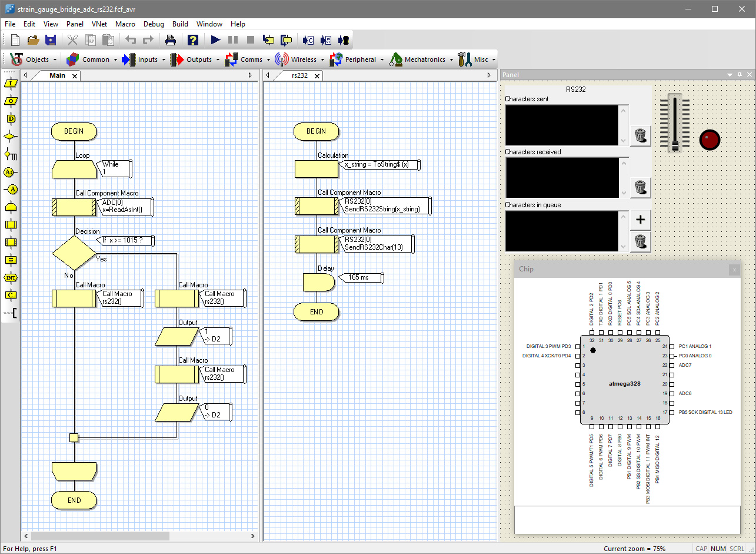Select the Input flowchart icon in the sidebar
756x554 pixels.
[11, 84]
